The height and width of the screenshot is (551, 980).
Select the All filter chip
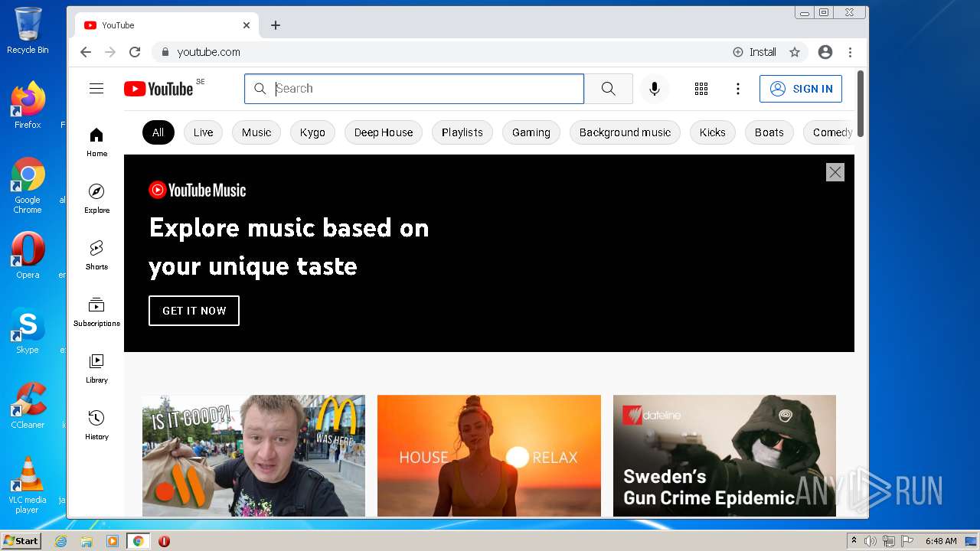coord(158,132)
